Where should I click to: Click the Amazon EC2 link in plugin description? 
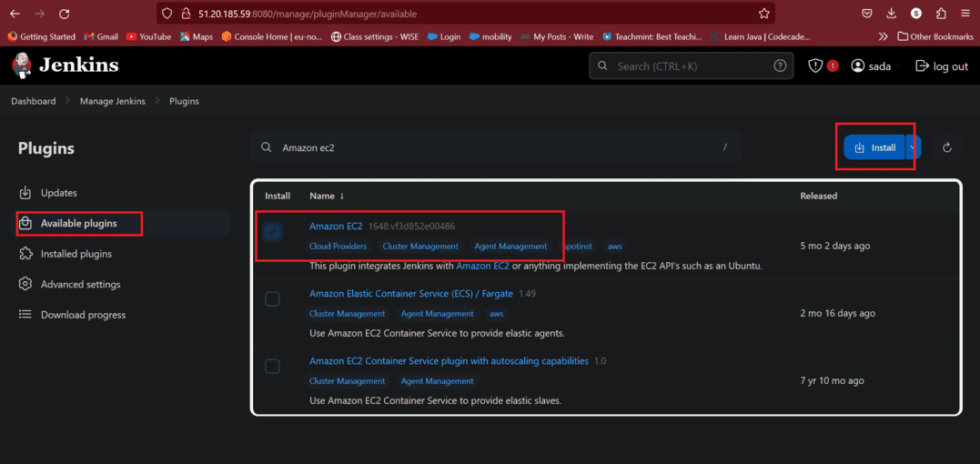pos(482,266)
